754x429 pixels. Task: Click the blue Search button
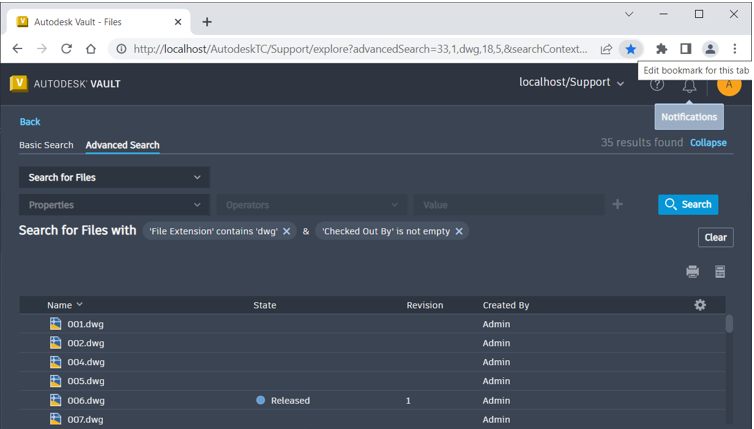pyautogui.click(x=688, y=204)
